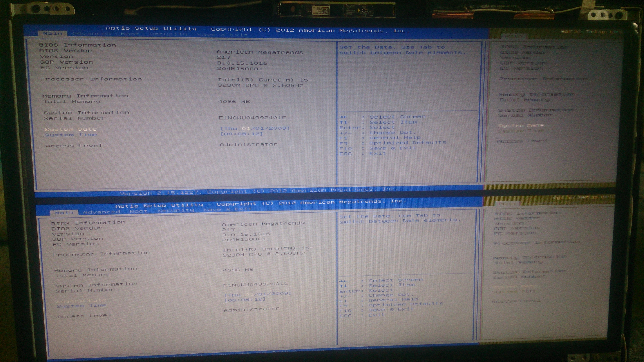Open Save & Exit tab in lower BIOS copy

point(228,209)
